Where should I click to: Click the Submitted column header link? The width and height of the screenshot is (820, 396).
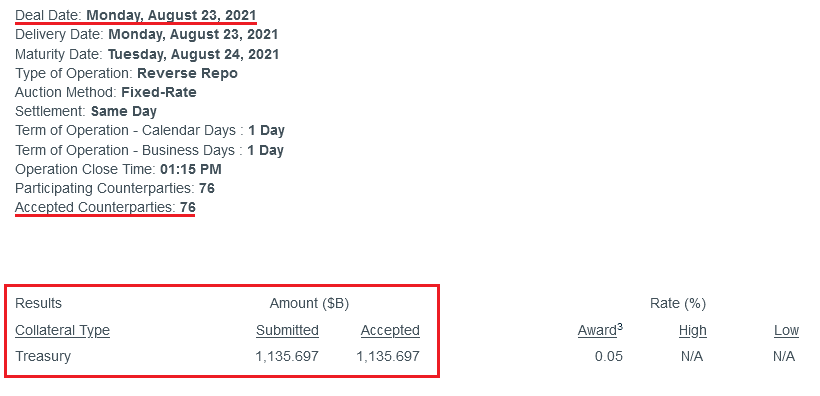coord(287,331)
